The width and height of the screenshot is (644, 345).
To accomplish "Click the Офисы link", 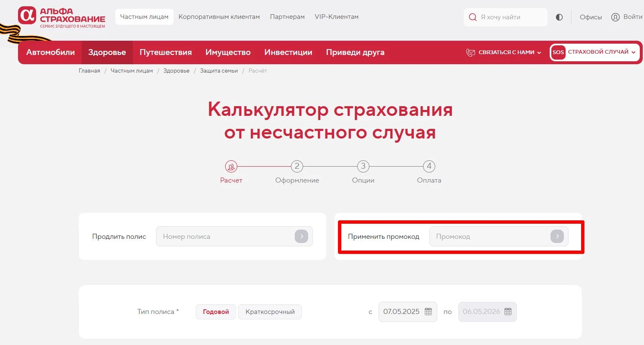I will [x=591, y=17].
